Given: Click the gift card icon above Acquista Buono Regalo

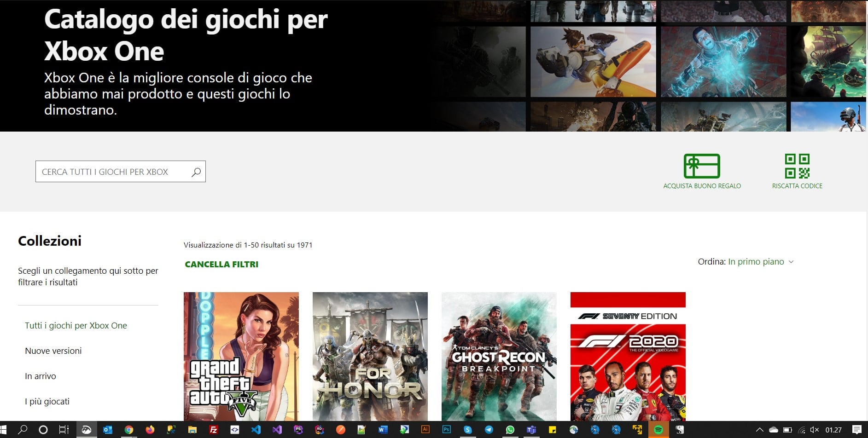Looking at the screenshot, I should tap(702, 166).
